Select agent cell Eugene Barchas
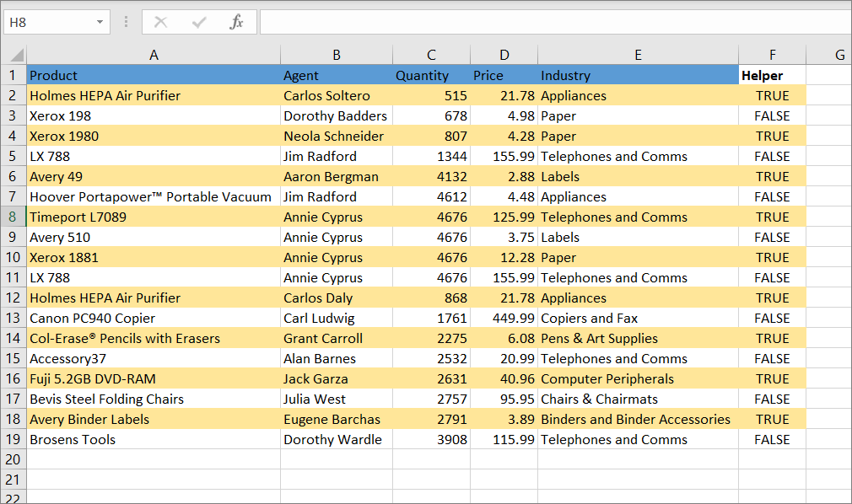852x504 pixels. click(x=337, y=419)
